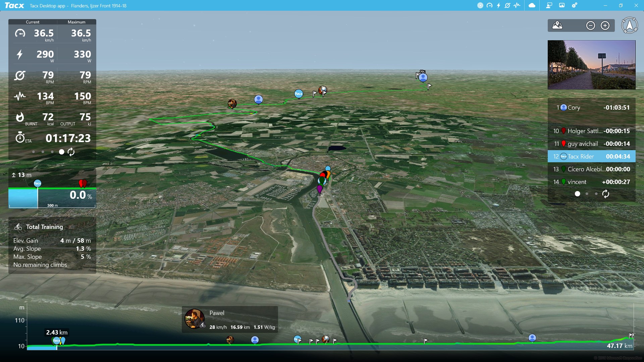Click the settings gears icon in title bar
The width and height of the screenshot is (644, 362).
coord(575,5)
